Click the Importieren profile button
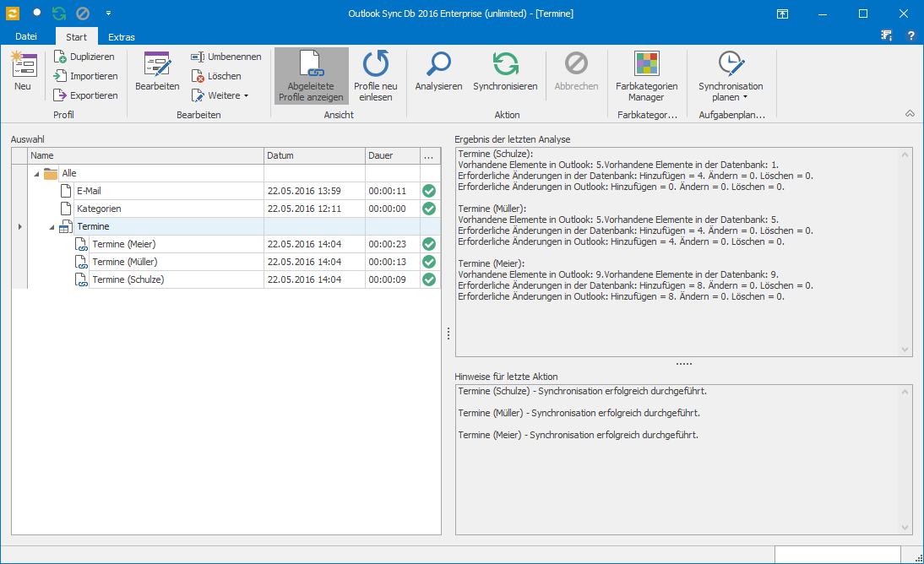924x564 pixels. [x=85, y=76]
